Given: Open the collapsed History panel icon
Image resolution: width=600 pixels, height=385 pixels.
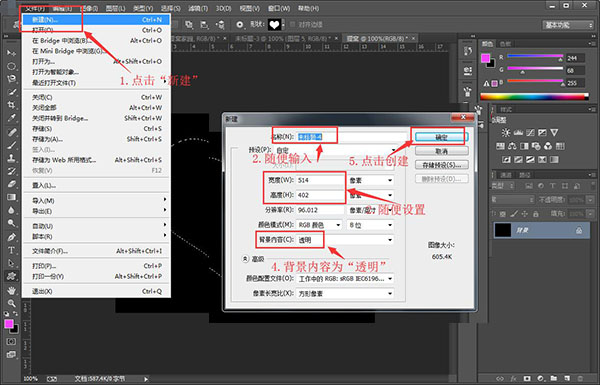Looking at the screenshot, I should pyautogui.click(x=467, y=51).
